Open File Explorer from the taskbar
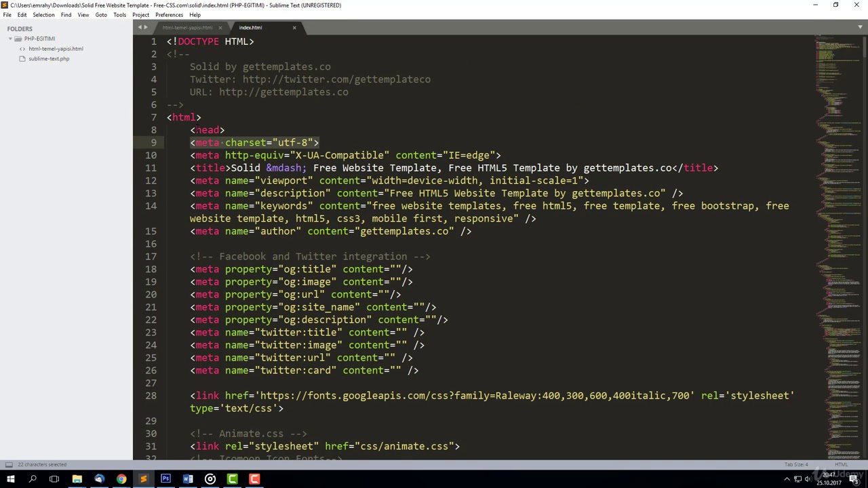 (x=77, y=479)
